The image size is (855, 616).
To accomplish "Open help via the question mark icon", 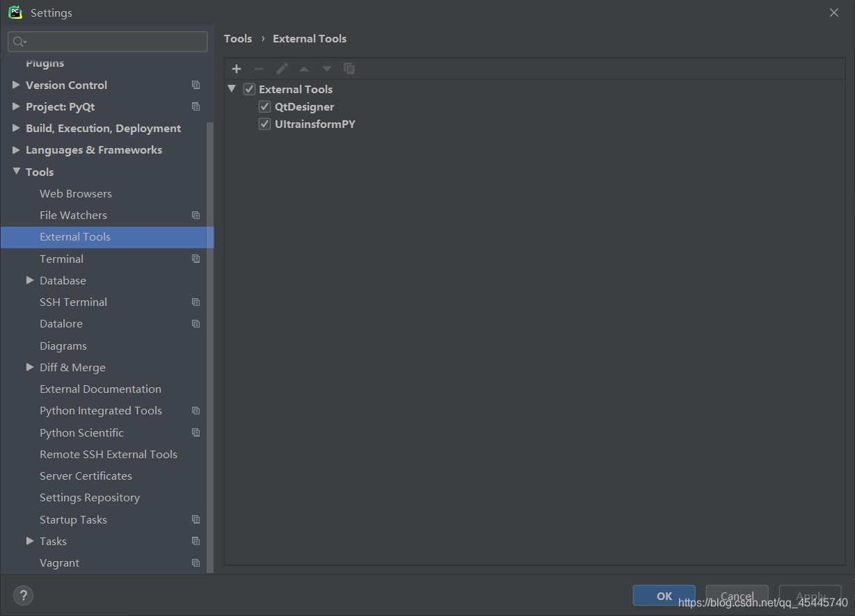I will pyautogui.click(x=23, y=596).
